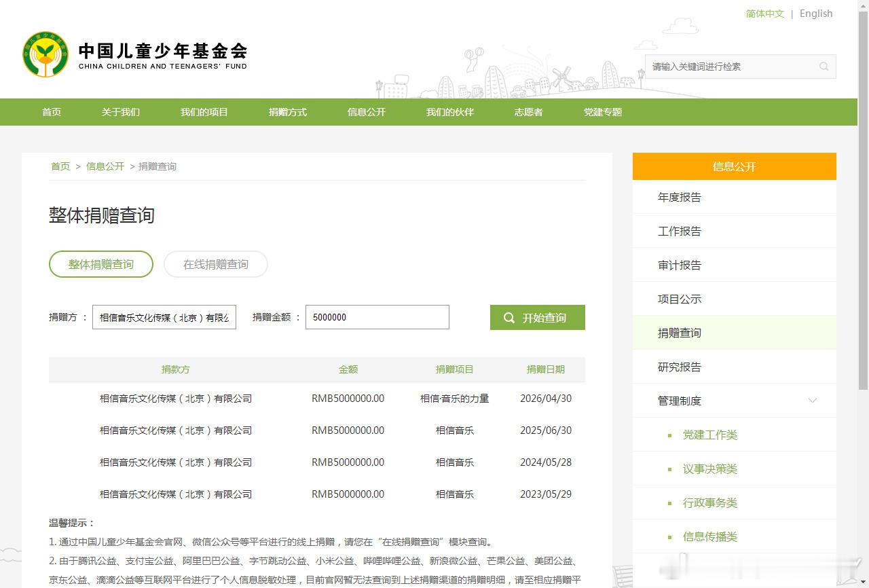
Task: Switch to the 整体捐赠查询 tab
Action: point(101,264)
